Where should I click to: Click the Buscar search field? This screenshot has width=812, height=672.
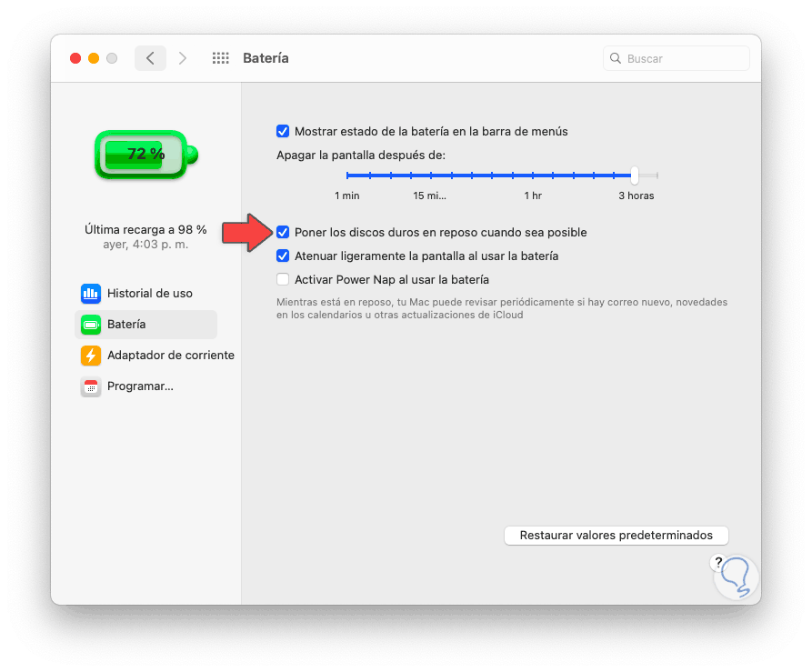coord(682,58)
